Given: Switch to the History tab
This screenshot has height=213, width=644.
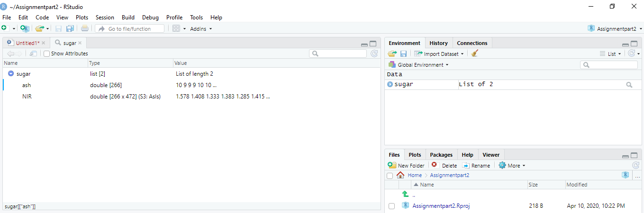Looking at the screenshot, I should coord(438,43).
